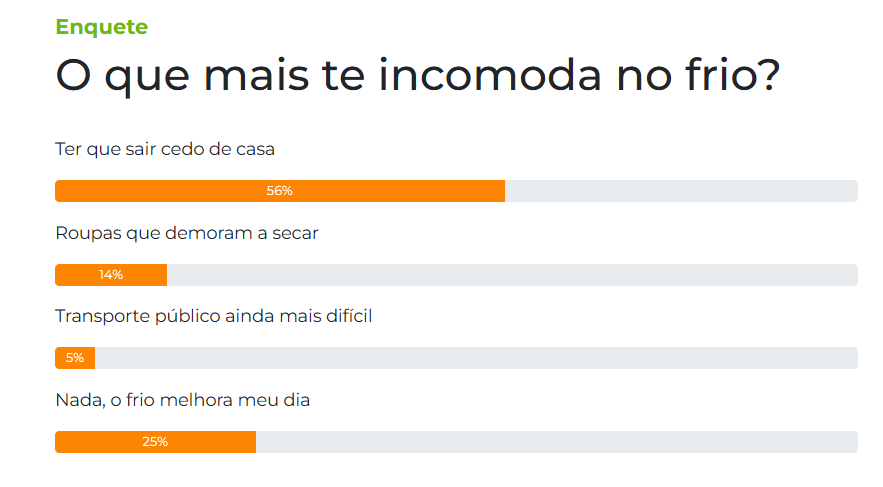Select option Ter que sair cedo de casa
The image size is (883, 487).
click(165, 149)
